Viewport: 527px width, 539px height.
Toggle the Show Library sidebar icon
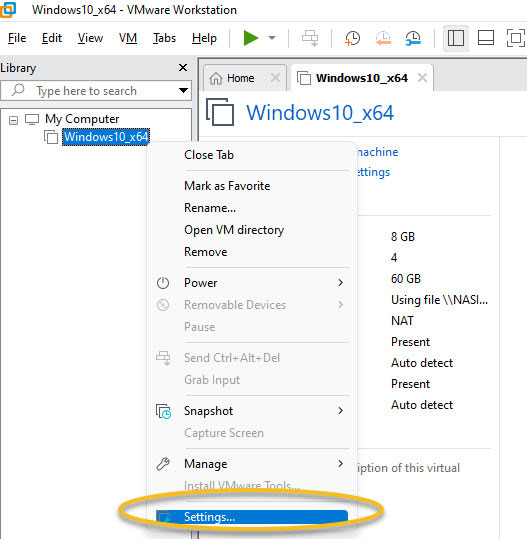pos(455,38)
